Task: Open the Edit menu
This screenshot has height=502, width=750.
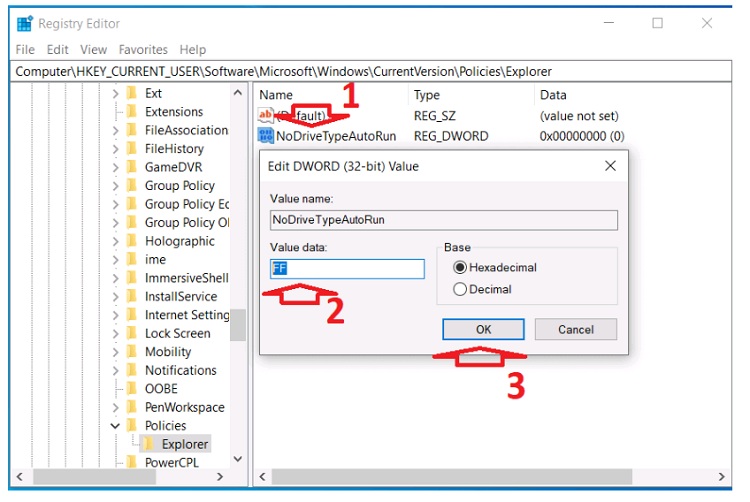Action: (x=57, y=50)
